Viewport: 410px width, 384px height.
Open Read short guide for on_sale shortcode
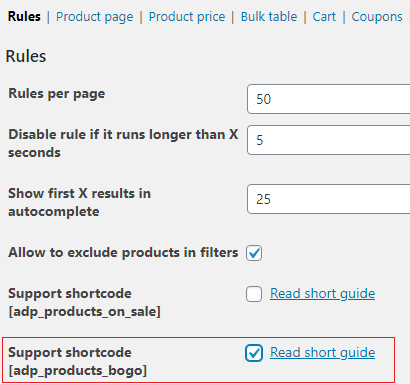(x=322, y=294)
